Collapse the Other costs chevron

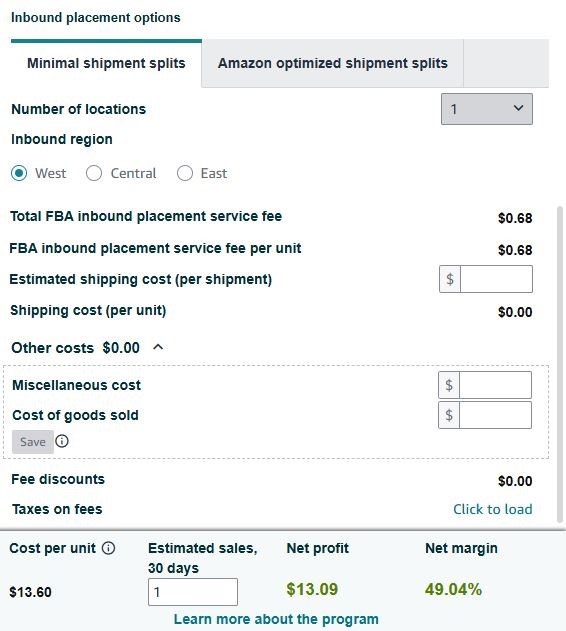158,347
